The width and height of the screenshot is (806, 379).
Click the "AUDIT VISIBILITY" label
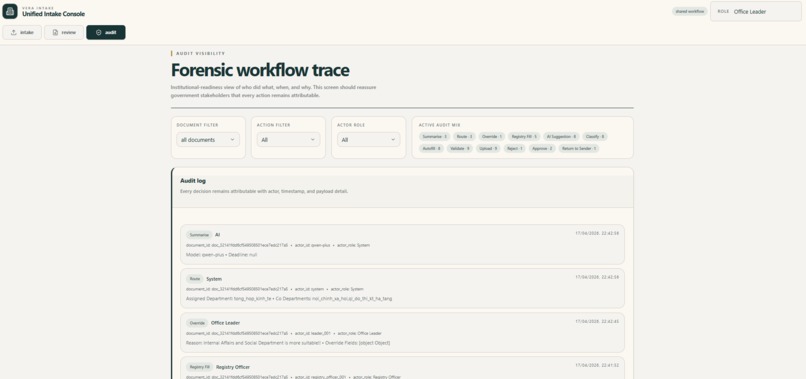[x=200, y=53]
